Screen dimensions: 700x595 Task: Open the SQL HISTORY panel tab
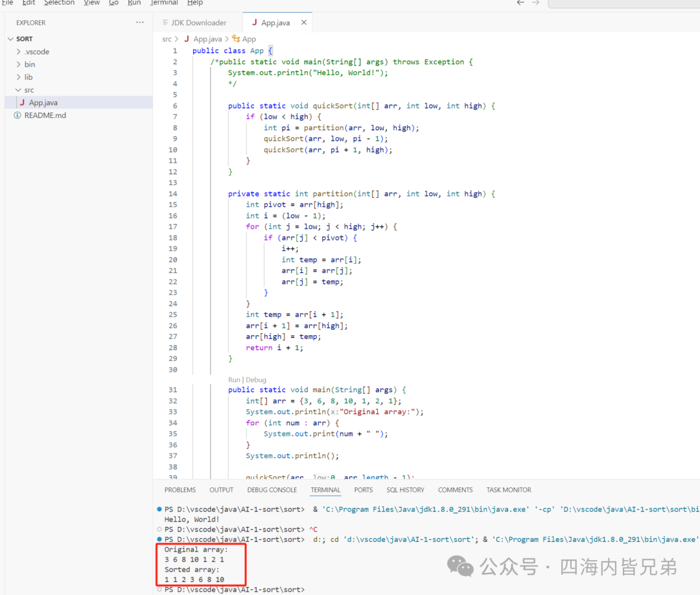405,489
